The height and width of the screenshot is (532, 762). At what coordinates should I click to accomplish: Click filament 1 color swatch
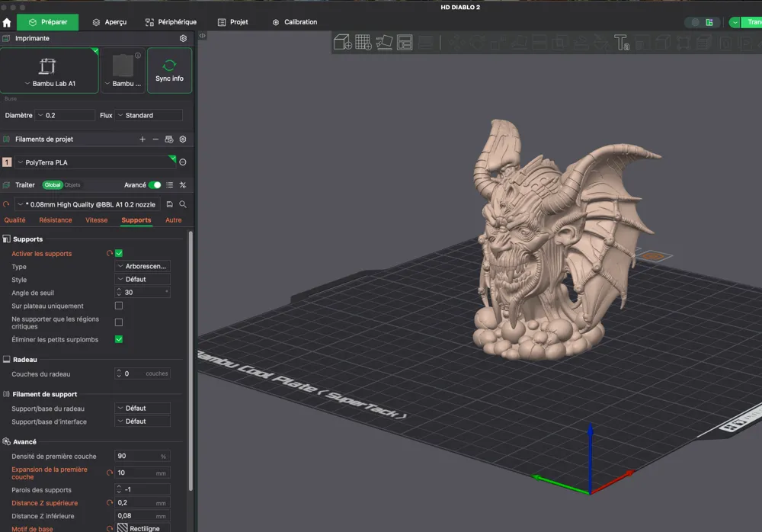[x=7, y=162]
